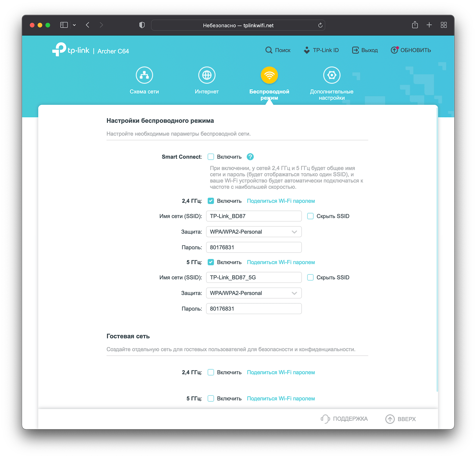Open the Network Map (Схема сети) icon
Image resolution: width=476 pixels, height=458 pixels.
coord(144,75)
